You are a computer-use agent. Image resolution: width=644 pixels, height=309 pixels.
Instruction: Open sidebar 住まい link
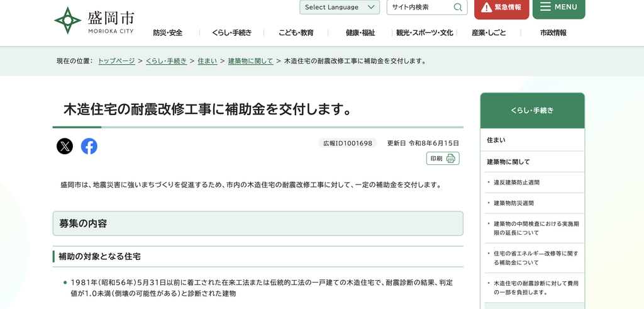pyautogui.click(x=532, y=140)
